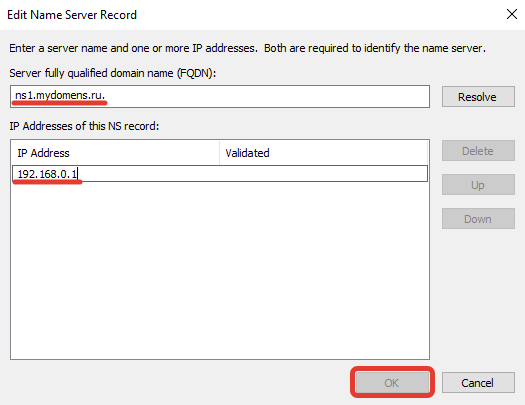The height and width of the screenshot is (405, 525).
Task: Click the 'IP Addresses of this NS record' label
Action: 84,126
